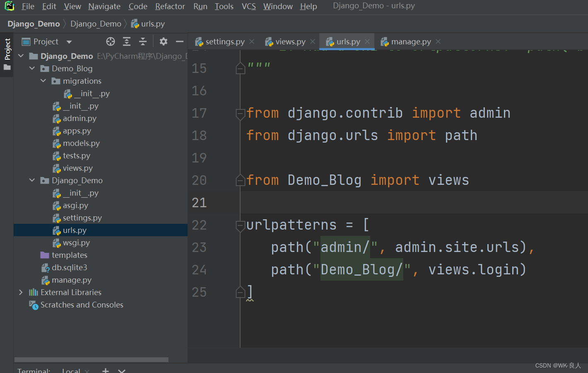Close the views.py tab

[x=313, y=41]
